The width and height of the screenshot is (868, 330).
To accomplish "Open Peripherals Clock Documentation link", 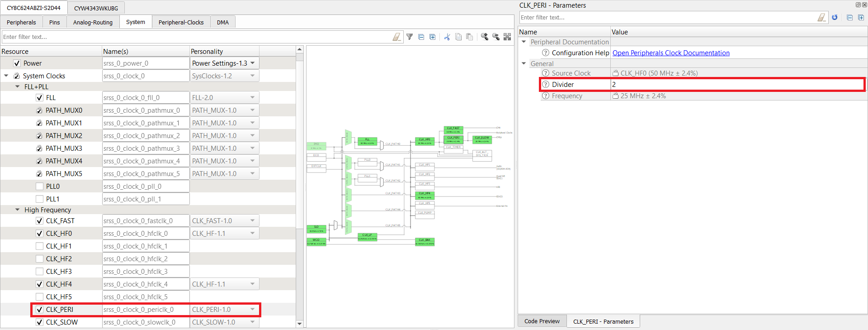I will coord(671,53).
